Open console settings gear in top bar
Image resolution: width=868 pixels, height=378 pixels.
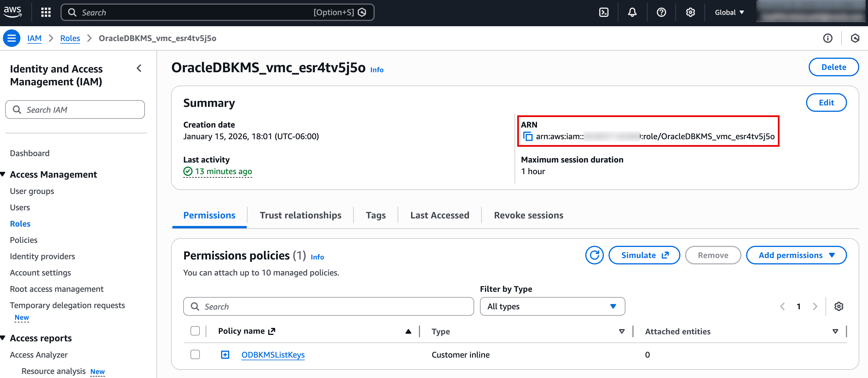(690, 13)
